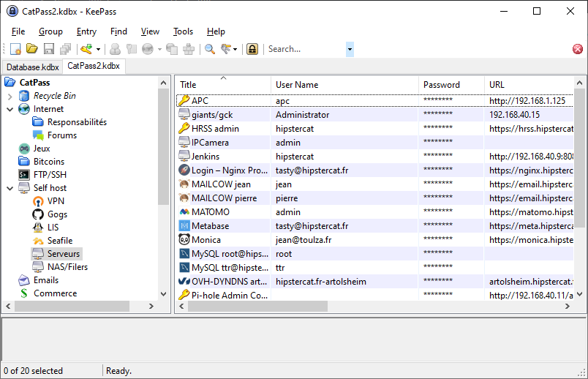Click the Copy Password toolbar icon
The height and width of the screenshot is (379, 588).
click(131, 49)
